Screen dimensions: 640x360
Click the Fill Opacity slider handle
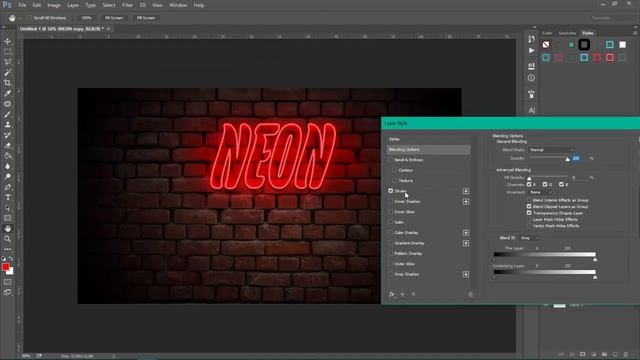[529, 178]
